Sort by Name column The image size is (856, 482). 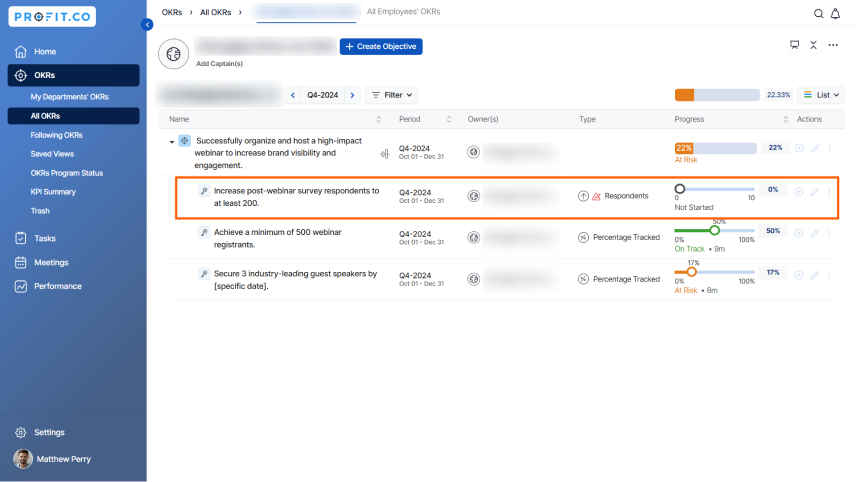coord(378,119)
